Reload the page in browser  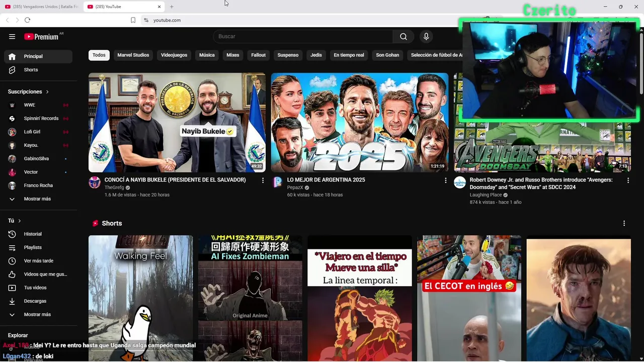[x=27, y=20]
